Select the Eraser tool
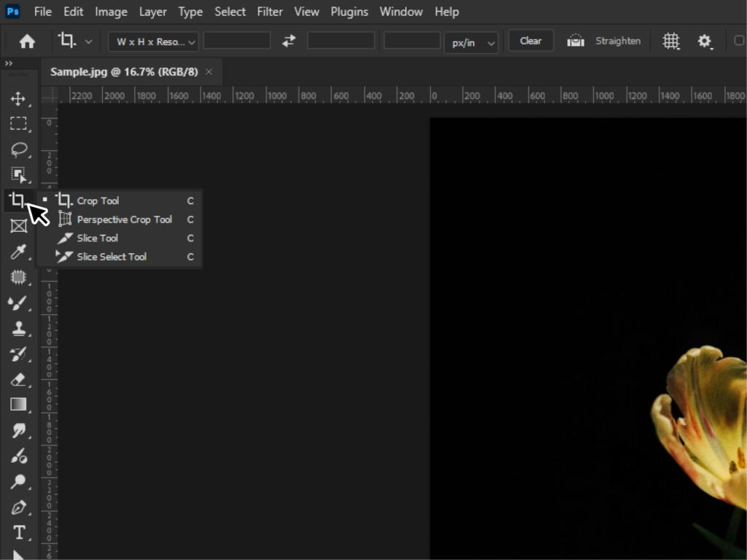 (18, 379)
